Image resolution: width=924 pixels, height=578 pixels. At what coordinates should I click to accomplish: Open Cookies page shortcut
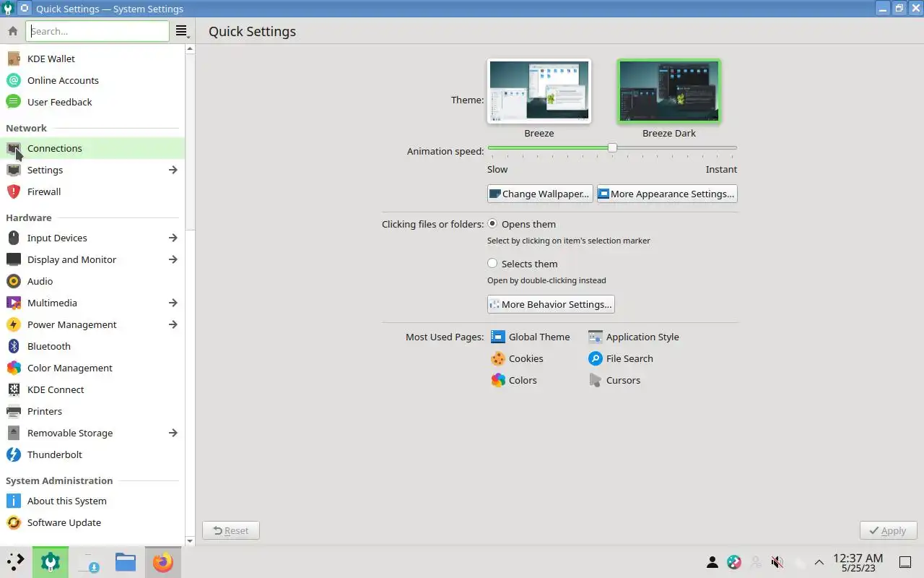point(517,358)
